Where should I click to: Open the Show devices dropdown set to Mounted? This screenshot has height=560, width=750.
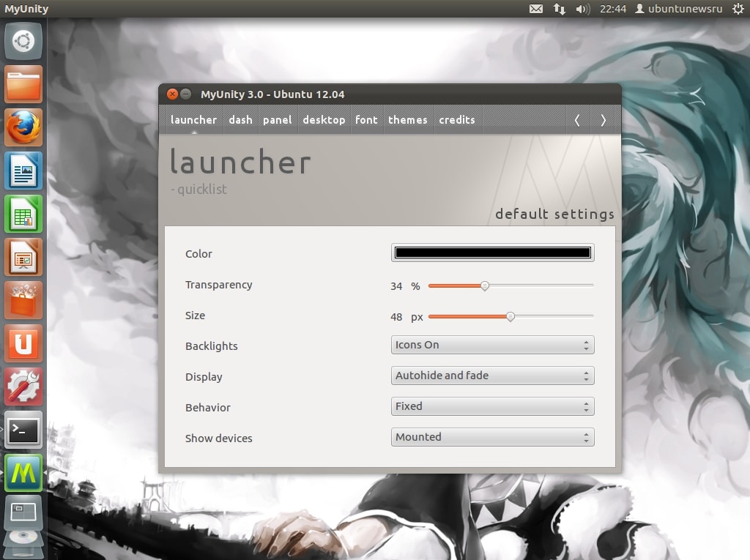click(x=493, y=437)
